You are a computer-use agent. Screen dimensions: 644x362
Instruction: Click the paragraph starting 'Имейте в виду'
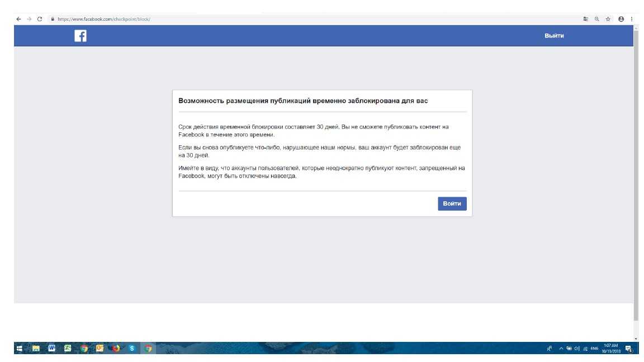321,172
